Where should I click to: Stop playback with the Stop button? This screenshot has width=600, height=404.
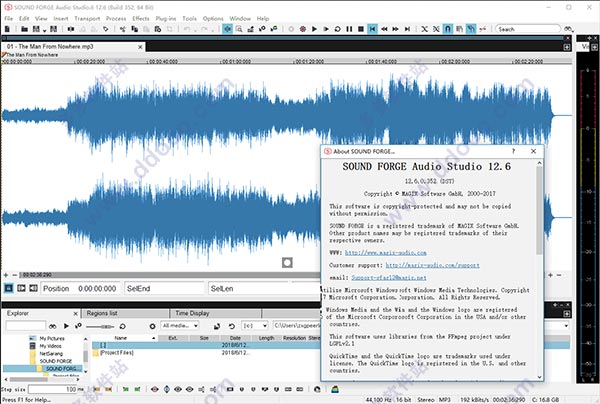360,29
